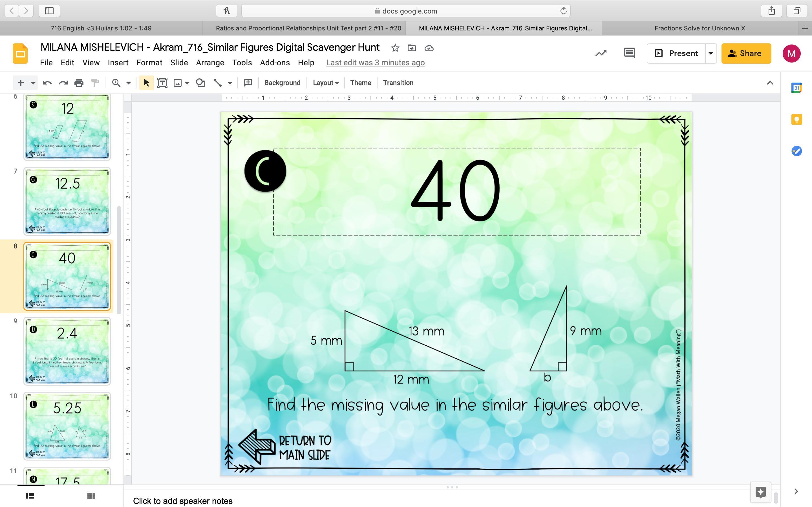Expand the Present options dropdown arrow
The height and width of the screenshot is (507, 812).
tap(710, 53)
